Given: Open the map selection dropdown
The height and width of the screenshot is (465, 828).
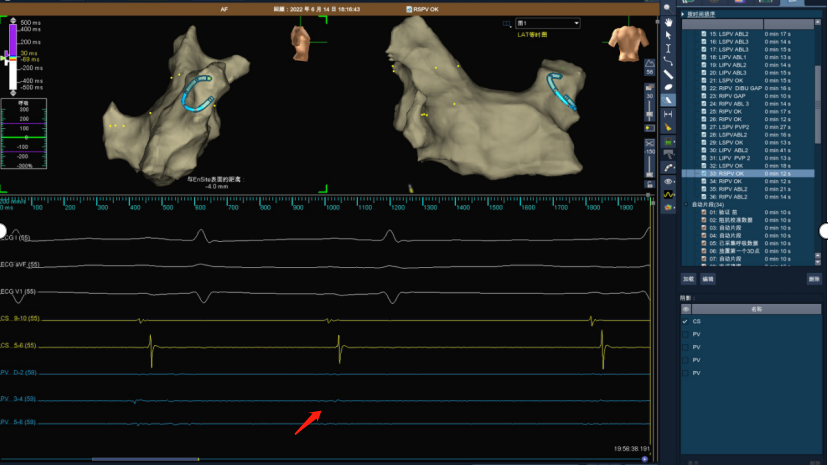Looking at the screenshot, I should 547,22.
